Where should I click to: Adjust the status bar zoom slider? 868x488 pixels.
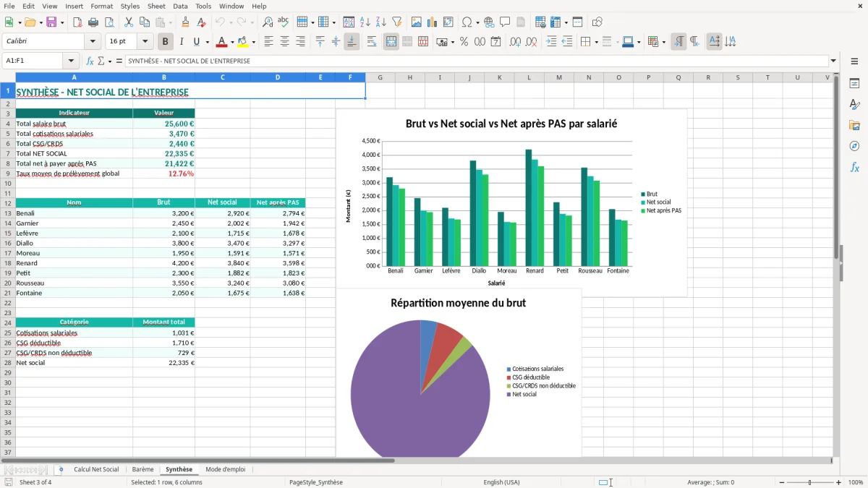(810, 482)
